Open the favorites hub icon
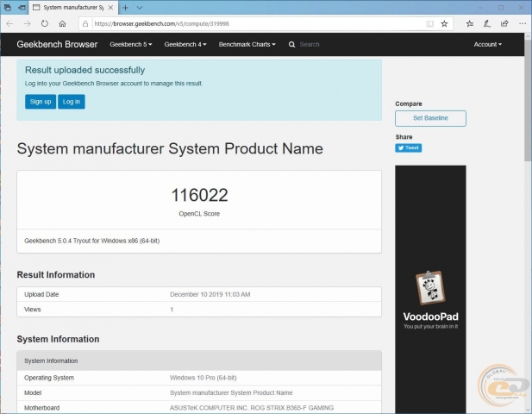Viewport: 532px width, 414px height. coord(470,24)
